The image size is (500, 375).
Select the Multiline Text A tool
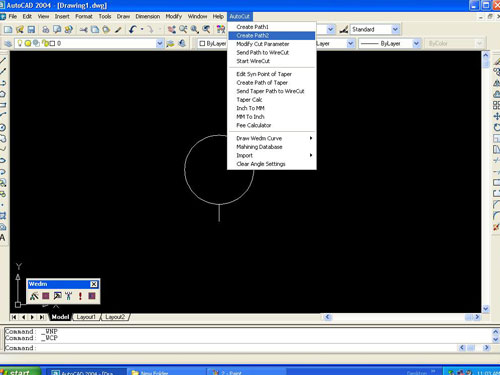pyautogui.click(x=3, y=238)
